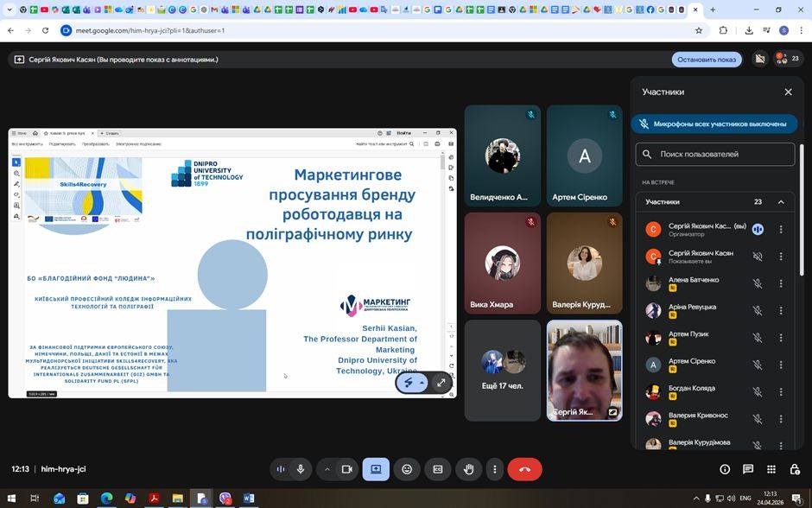The height and width of the screenshot is (508, 812).
Task: Open Microsoft Word from the taskbar
Action: tap(249, 498)
